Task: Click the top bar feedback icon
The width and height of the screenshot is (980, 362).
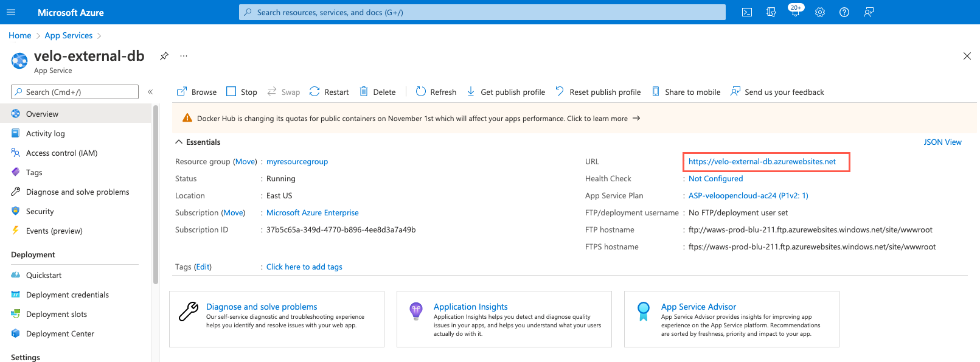Action: point(869,12)
